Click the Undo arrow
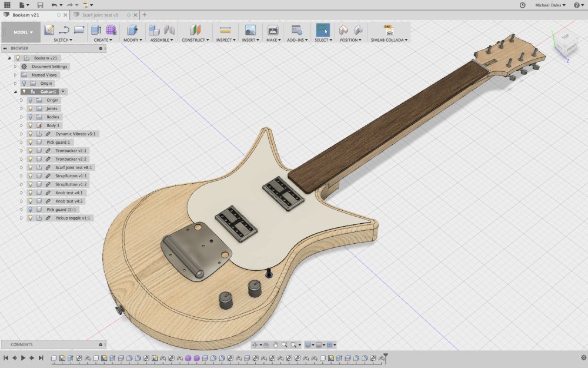 pos(54,5)
